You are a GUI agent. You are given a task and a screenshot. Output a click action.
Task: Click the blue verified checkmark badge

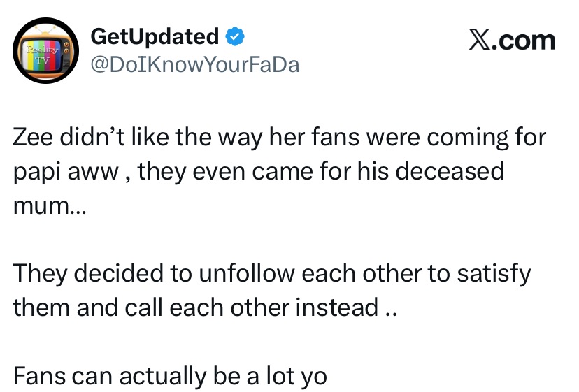pyautogui.click(x=234, y=36)
